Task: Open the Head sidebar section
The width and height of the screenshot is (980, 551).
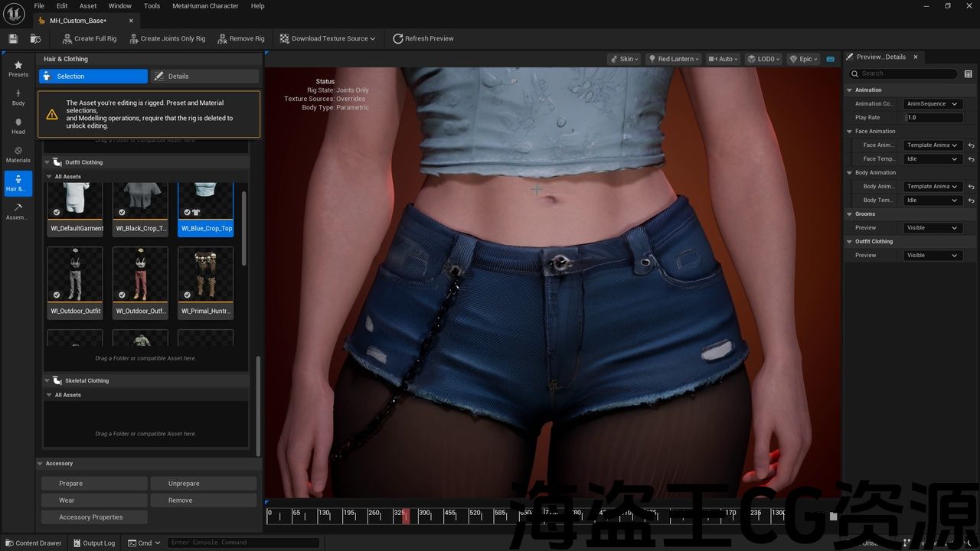Action: pos(18,126)
